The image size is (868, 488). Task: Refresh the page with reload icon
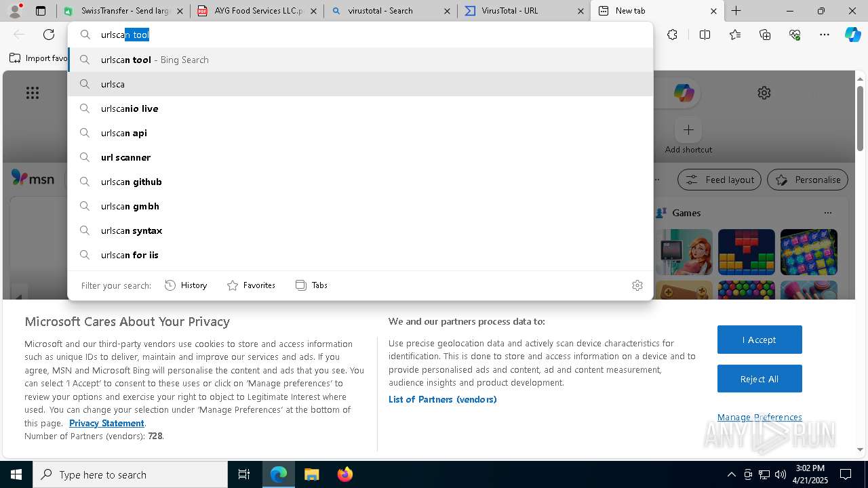49,35
